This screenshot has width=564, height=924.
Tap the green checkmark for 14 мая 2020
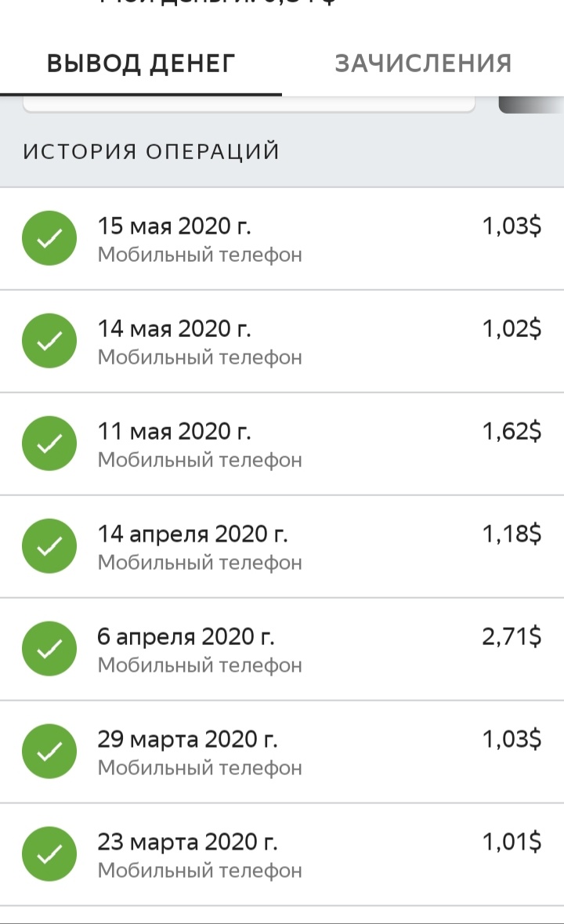[49, 341]
